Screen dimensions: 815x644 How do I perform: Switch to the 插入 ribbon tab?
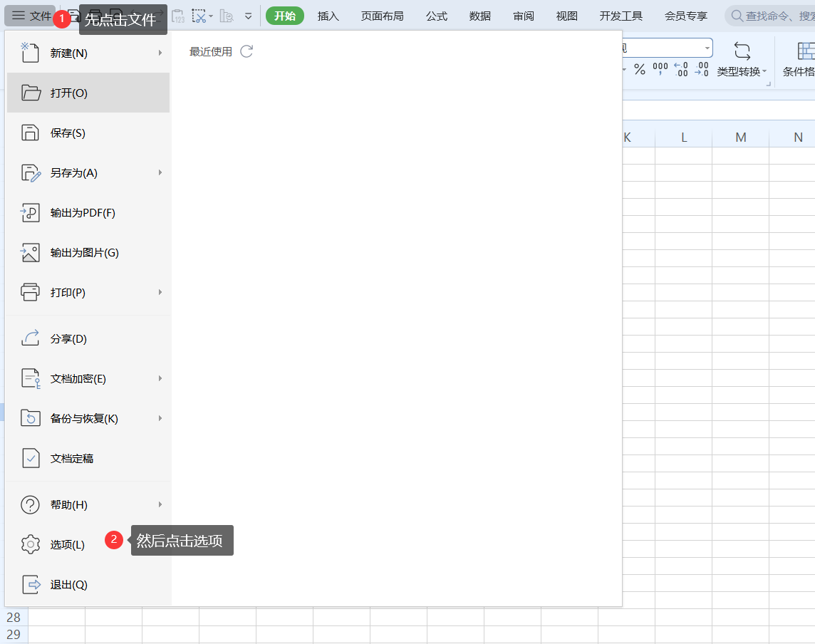click(x=328, y=16)
